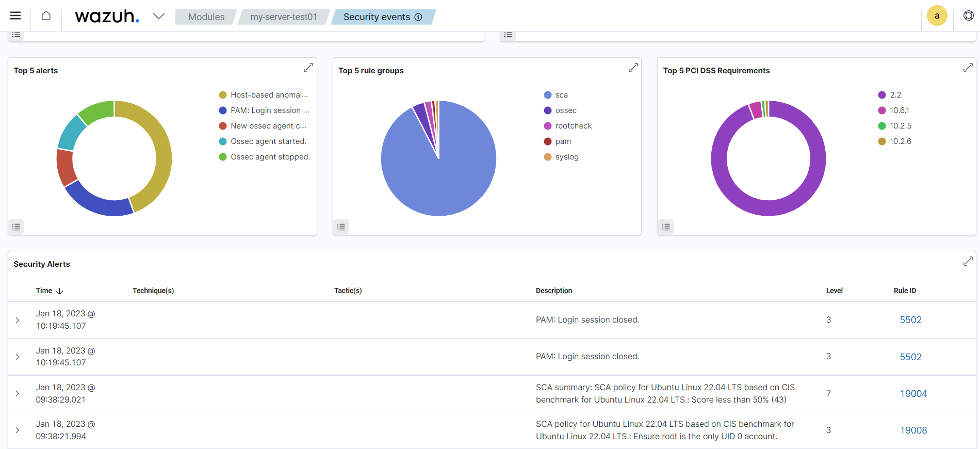Viewport: 980px width, 449px height.
Task: Toggle the 10.2.6 PCI DSS legend entry
Action: point(895,141)
